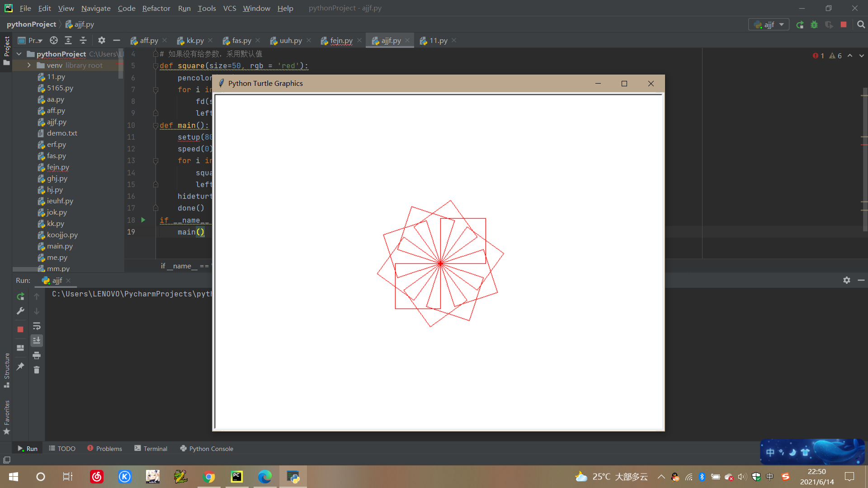Click the Print output icon in Run panel
Image resolution: width=868 pixels, height=488 pixels.
pyautogui.click(x=37, y=355)
